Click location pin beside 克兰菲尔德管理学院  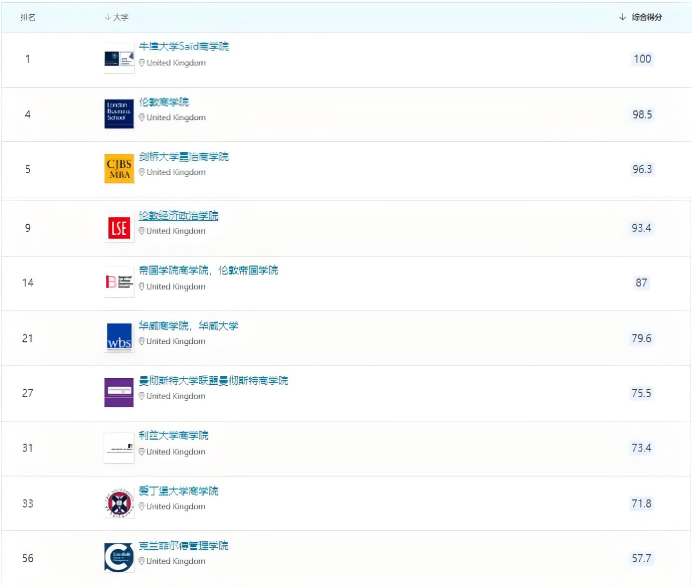coord(142,561)
